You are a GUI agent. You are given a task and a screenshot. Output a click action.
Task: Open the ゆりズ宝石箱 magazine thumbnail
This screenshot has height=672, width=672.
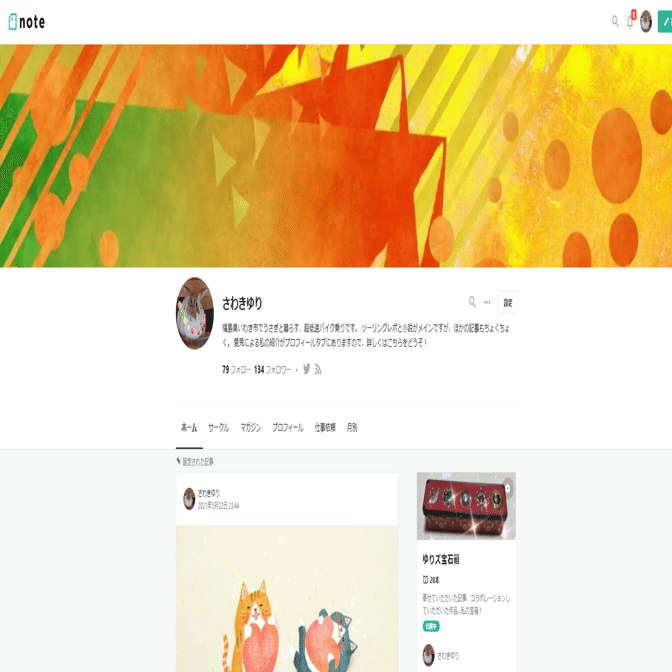[x=466, y=506]
